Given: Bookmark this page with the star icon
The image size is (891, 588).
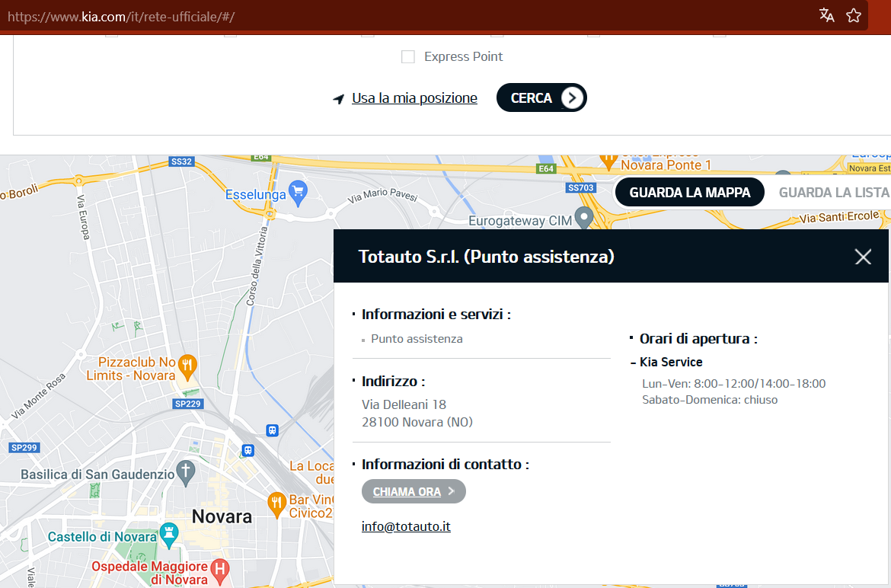Looking at the screenshot, I should [x=854, y=15].
